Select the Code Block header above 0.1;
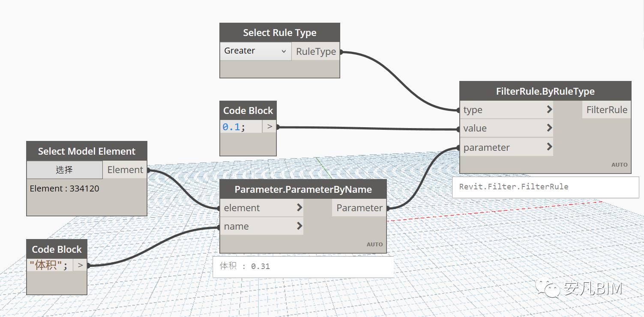 pos(248,111)
